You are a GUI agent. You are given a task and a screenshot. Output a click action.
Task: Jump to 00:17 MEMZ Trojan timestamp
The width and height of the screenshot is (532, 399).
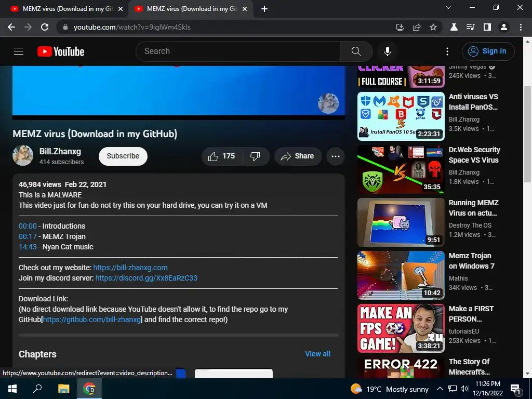(x=28, y=236)
